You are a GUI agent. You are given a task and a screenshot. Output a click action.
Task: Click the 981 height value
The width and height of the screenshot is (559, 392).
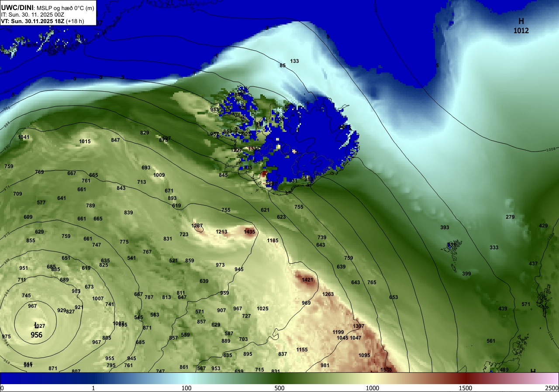coord(325,365)
